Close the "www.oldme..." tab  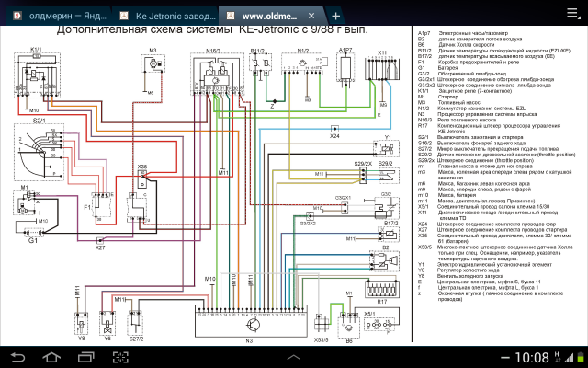[311, 17]
